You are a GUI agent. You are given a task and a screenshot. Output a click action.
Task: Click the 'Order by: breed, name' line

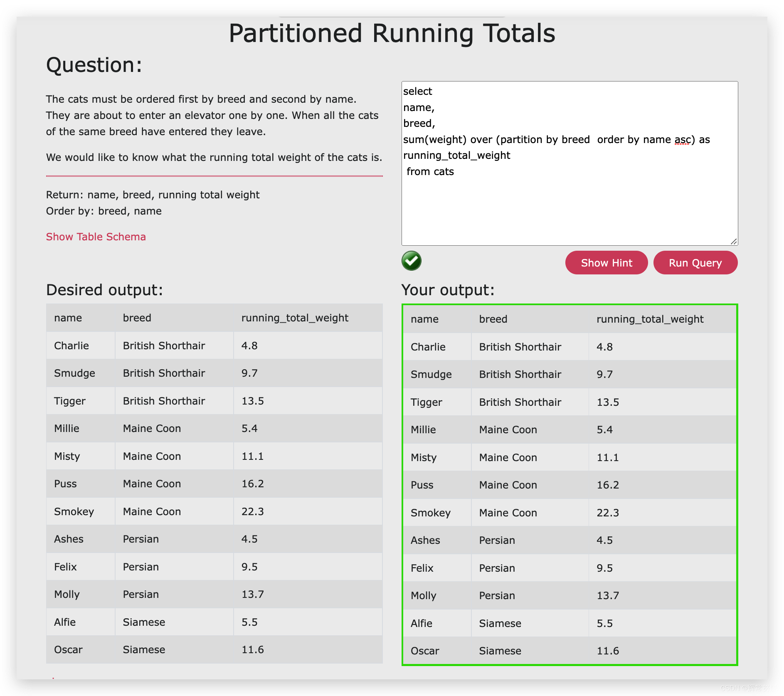104,211
